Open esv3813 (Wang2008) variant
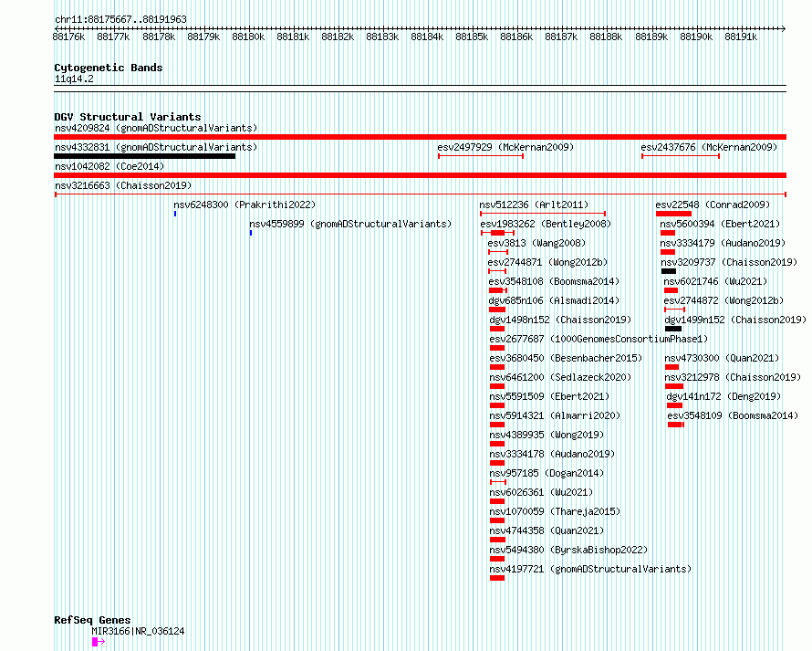 pyautogui.click(x=536, y=243)
